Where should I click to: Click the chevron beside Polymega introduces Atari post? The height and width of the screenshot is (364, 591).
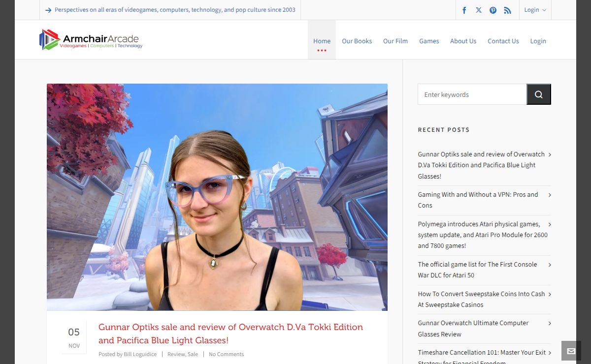pyautogui.click(x=550, y=224)
